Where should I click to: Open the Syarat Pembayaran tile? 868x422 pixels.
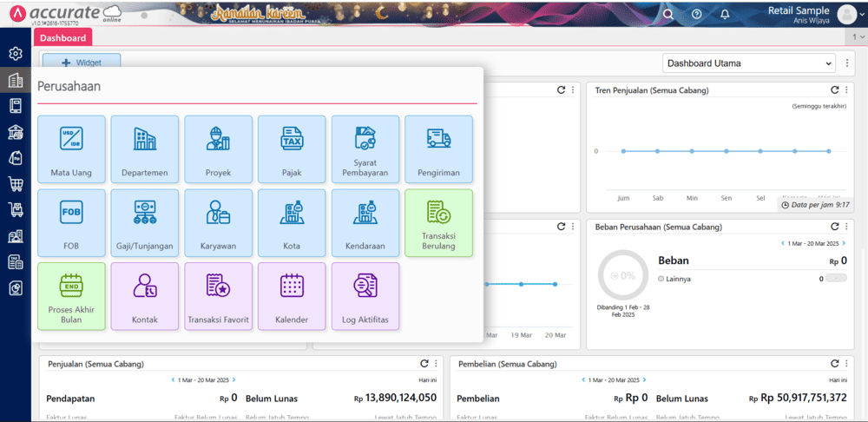coord(365,149)
